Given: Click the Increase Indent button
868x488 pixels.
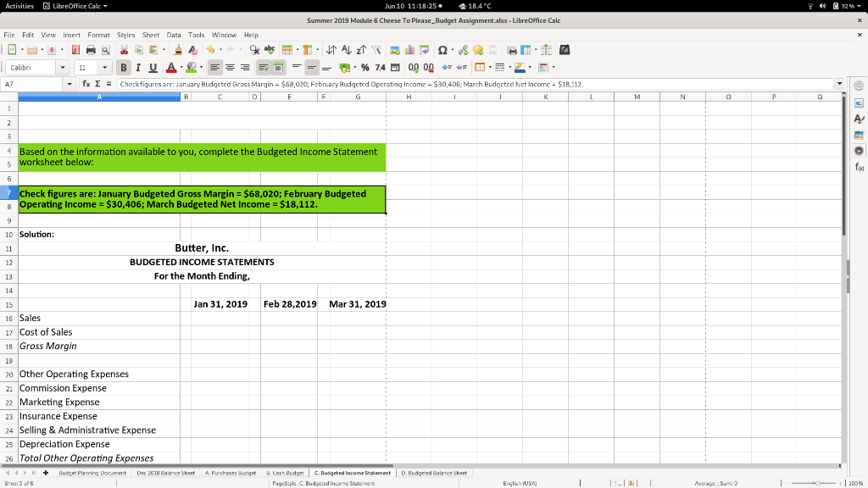Looking at the screenshot, I should pos(447,68).
